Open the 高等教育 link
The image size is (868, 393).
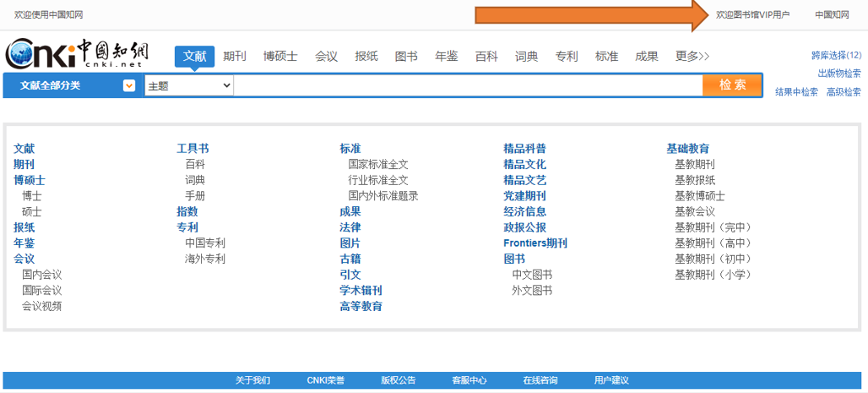(x=361, y=306)
